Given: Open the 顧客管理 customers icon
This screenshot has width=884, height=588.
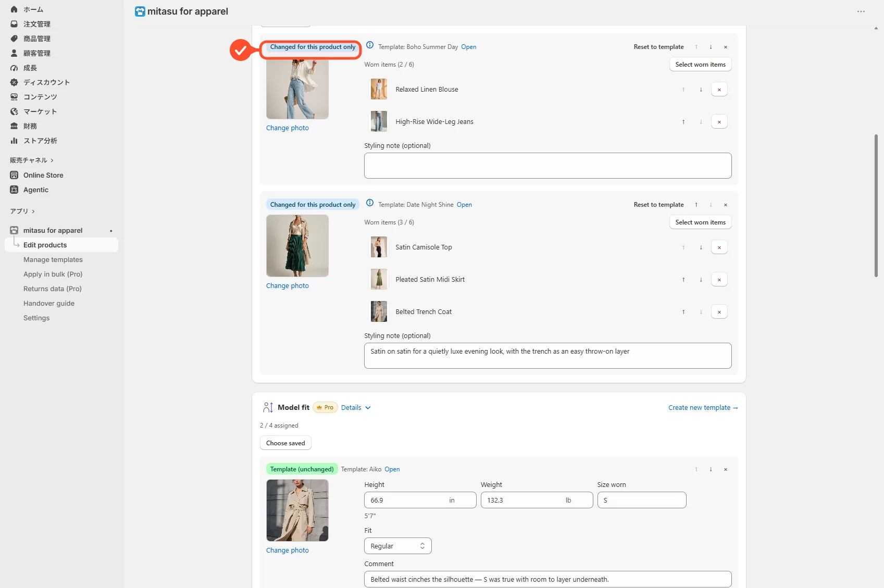Looking at the screenshot, I should (14, 53).
